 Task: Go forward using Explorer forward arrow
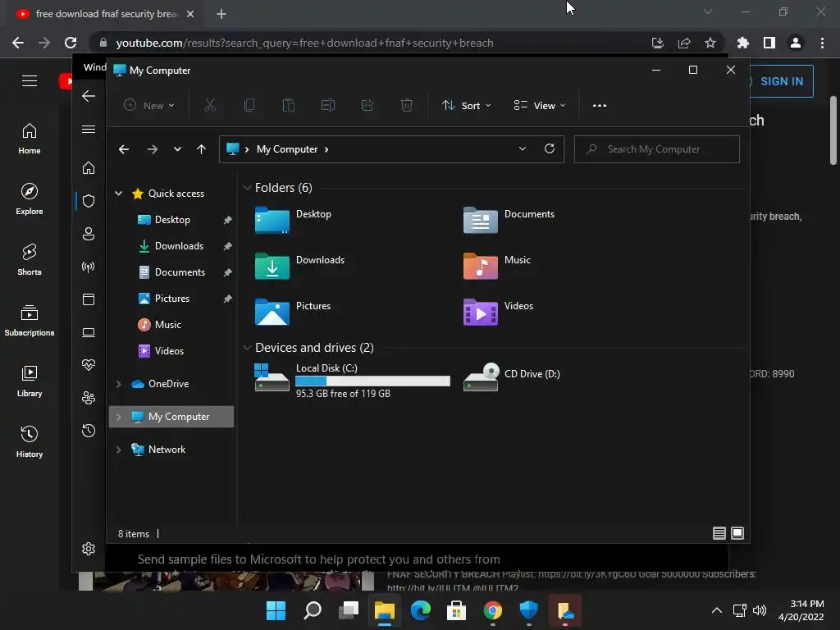tap(152, 149)
